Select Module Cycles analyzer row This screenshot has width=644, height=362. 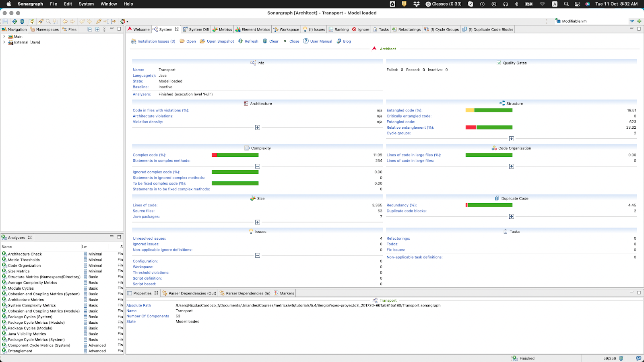point(62,288)
